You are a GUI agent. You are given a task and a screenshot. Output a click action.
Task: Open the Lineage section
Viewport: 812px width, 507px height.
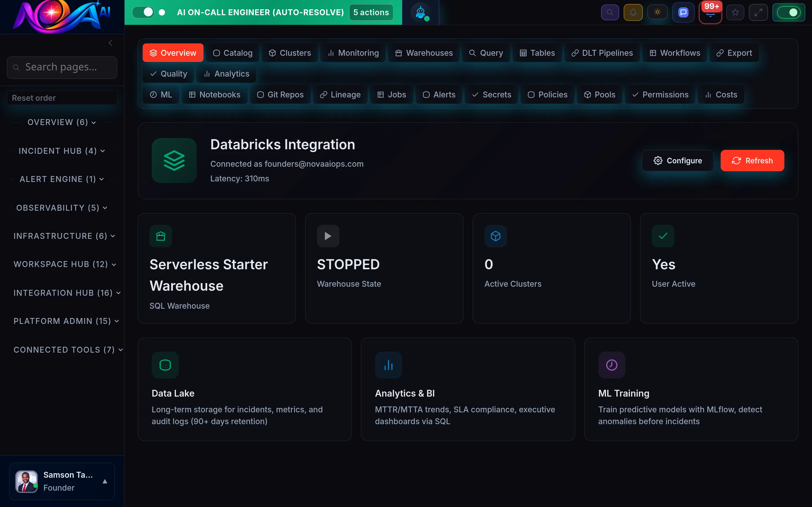(x=340, y=95)
